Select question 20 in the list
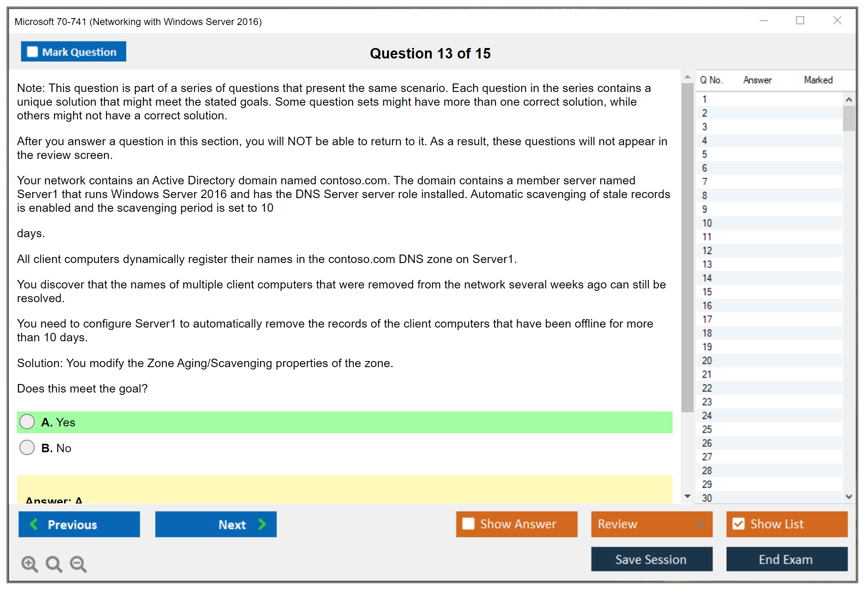This screenshot has width=868, height=593. point(707,361)
